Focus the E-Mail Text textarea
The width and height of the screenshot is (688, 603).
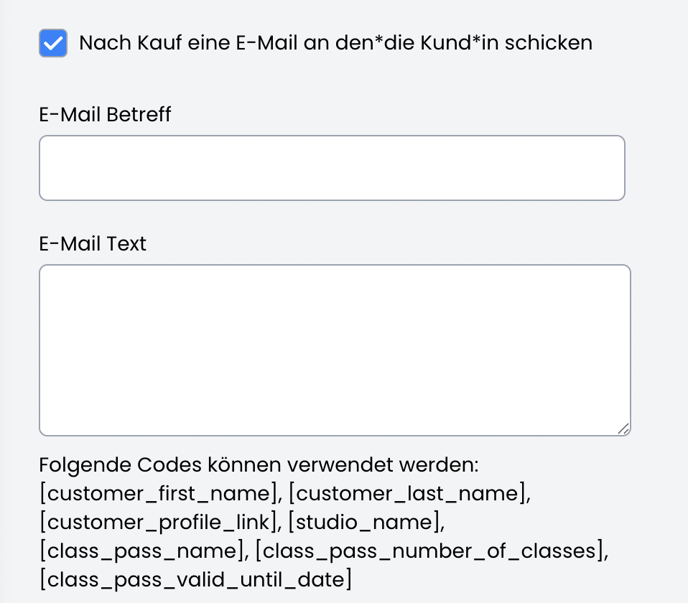point(334,349)
